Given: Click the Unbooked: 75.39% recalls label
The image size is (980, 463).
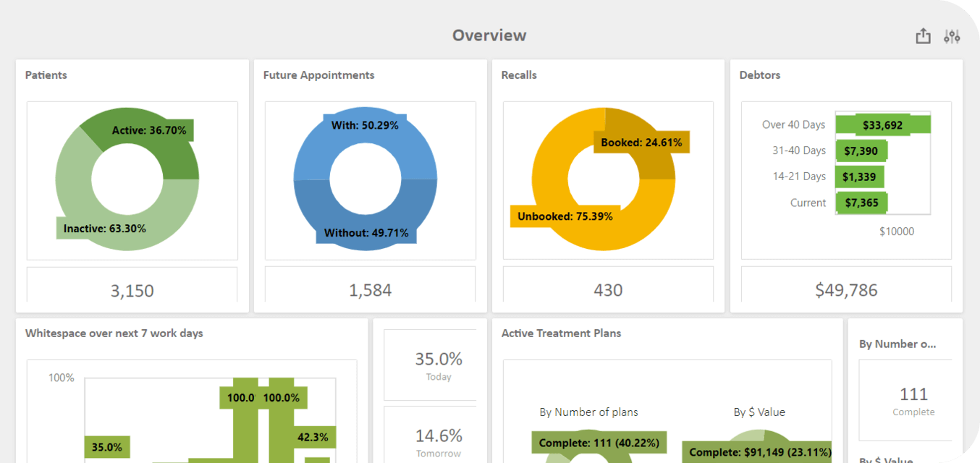Looking at the screenshot, I should (x=565, y=216).
